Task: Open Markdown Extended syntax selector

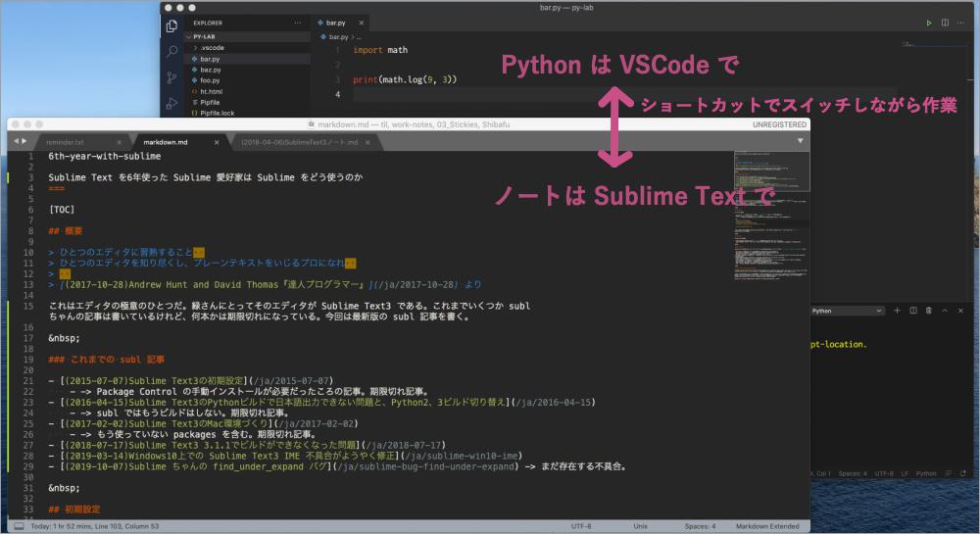Action: [x=767, y=526]
